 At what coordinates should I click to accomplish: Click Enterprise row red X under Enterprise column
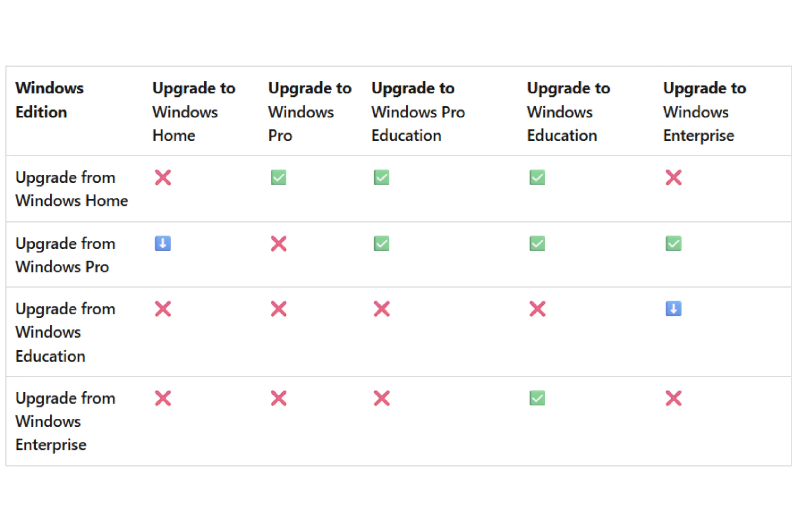click(673, 398)
